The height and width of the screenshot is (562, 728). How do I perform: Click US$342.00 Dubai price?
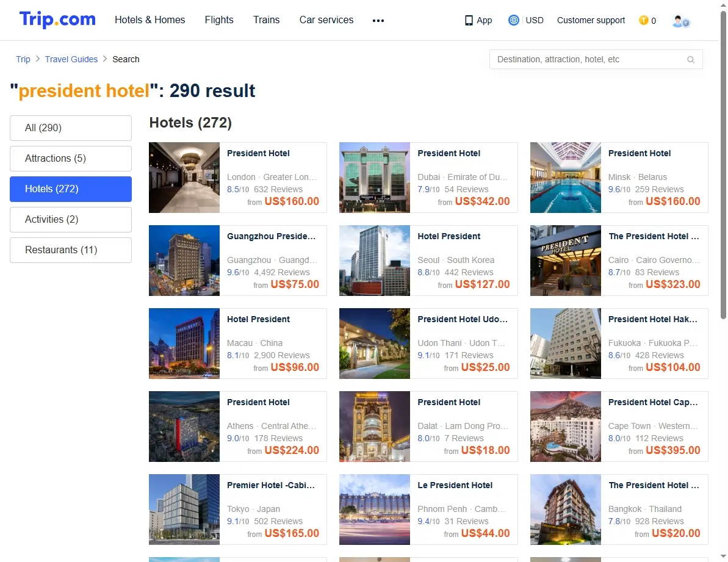tap(483, 201)
